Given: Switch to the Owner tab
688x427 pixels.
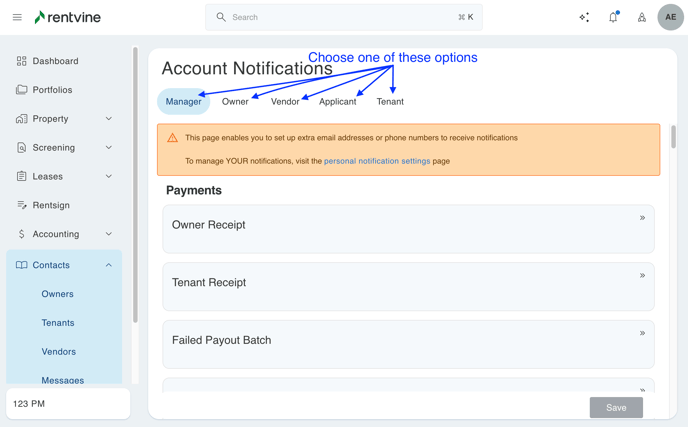Looking at the screenshot, I should [x=235, y=101].
